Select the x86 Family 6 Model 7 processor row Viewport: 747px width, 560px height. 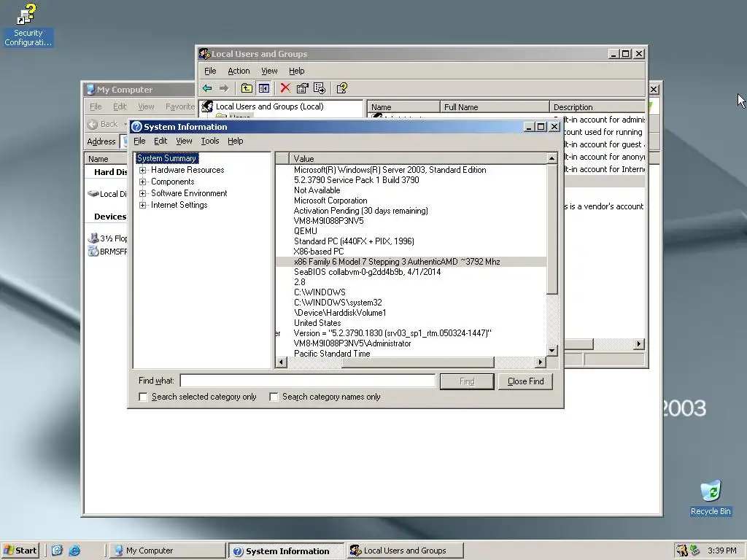coord(411,262)
